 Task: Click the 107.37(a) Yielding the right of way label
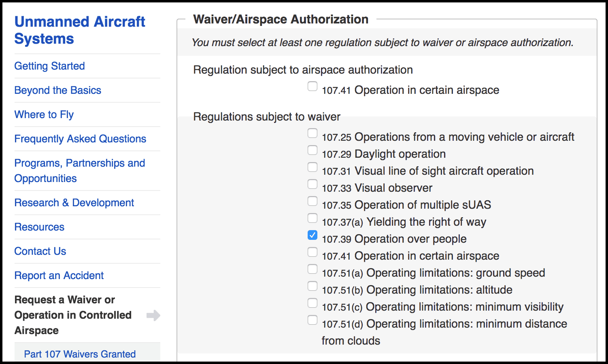point(404,222)
